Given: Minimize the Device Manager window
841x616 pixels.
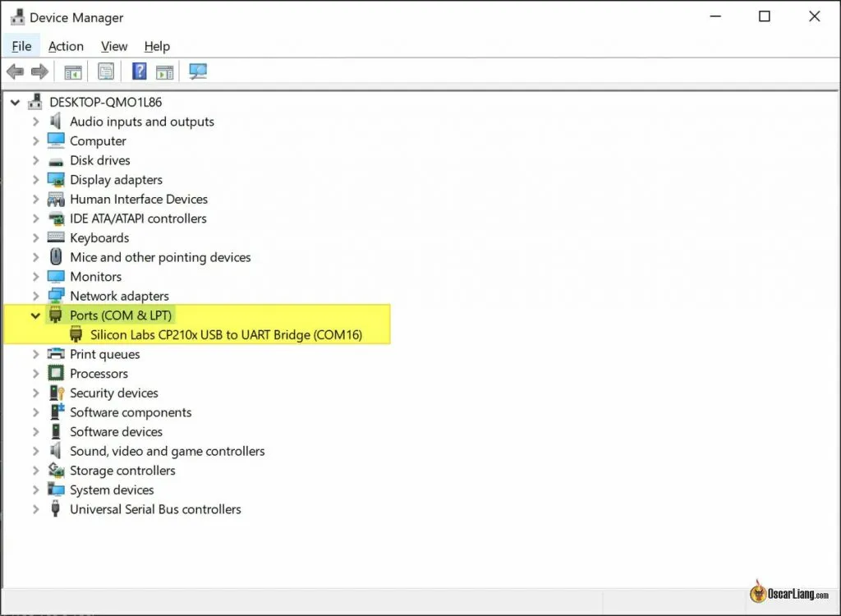Looking at the screenshot, I should [715, 16].
